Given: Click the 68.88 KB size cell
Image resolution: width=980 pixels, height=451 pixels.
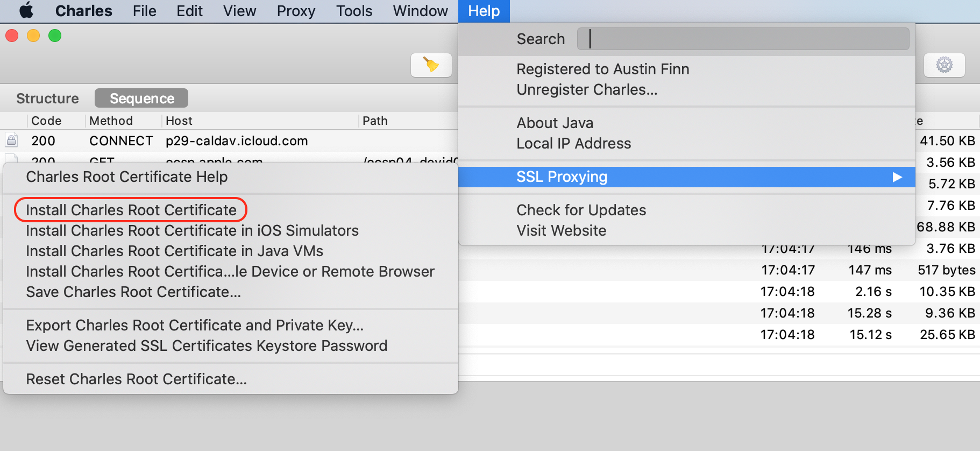Looking at the screenshot, I should tap(946, 227).
